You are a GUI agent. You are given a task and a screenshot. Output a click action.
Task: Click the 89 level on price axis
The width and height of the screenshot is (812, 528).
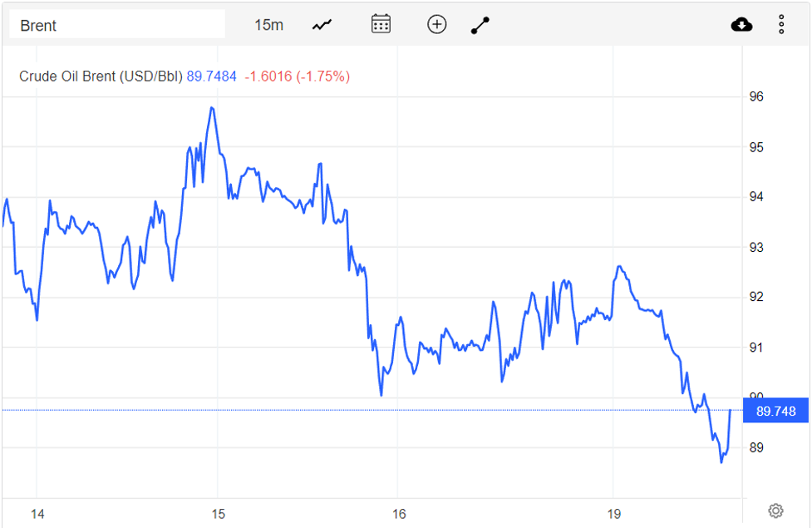[756, 447]
